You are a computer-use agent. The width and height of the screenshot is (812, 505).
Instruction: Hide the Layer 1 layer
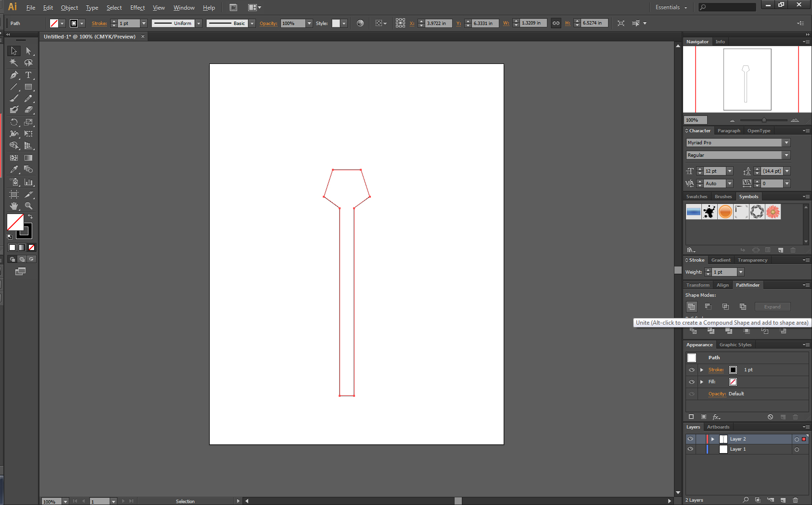pyautogui.click(x=690, y=449)
